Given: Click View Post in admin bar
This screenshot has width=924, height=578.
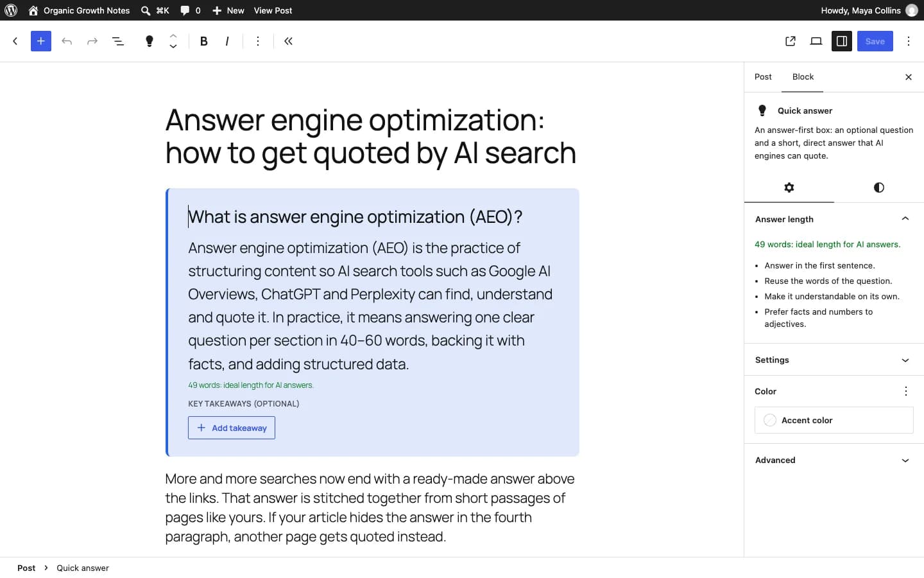Looking at the screenshot, I should pos(273,10).
